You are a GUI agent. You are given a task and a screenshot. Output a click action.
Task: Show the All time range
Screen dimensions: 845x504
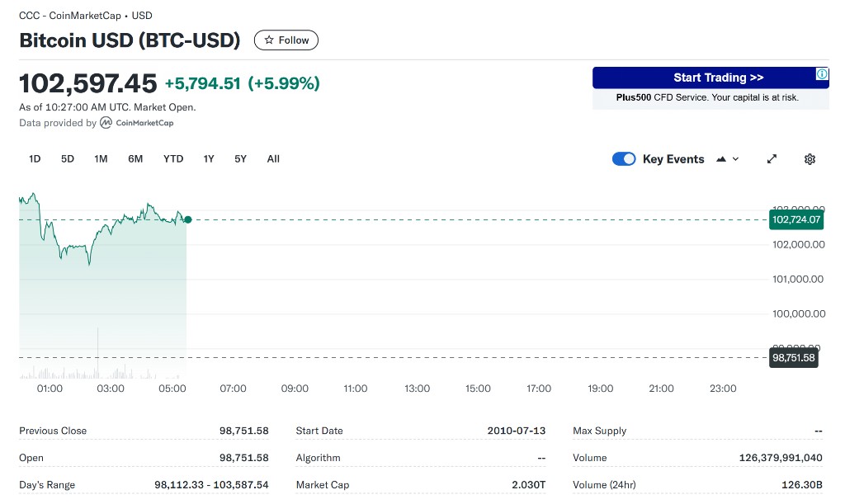pos(273,159)
